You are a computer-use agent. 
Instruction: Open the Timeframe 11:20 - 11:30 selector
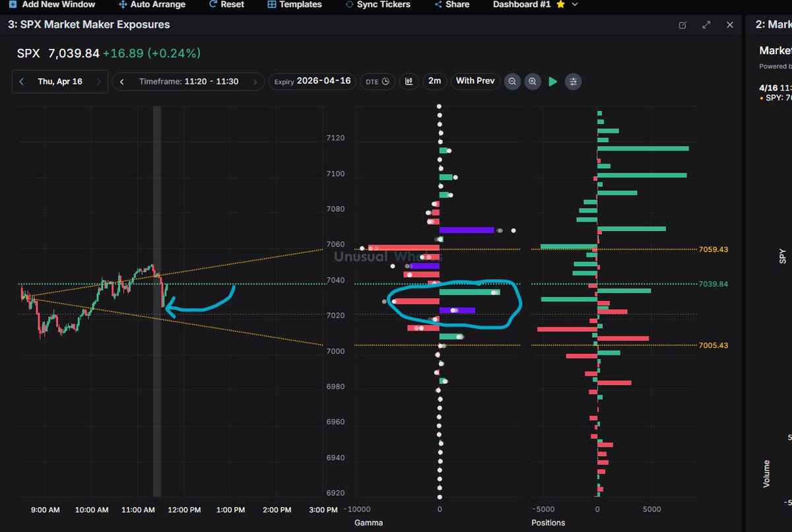[x=189, y=82]
